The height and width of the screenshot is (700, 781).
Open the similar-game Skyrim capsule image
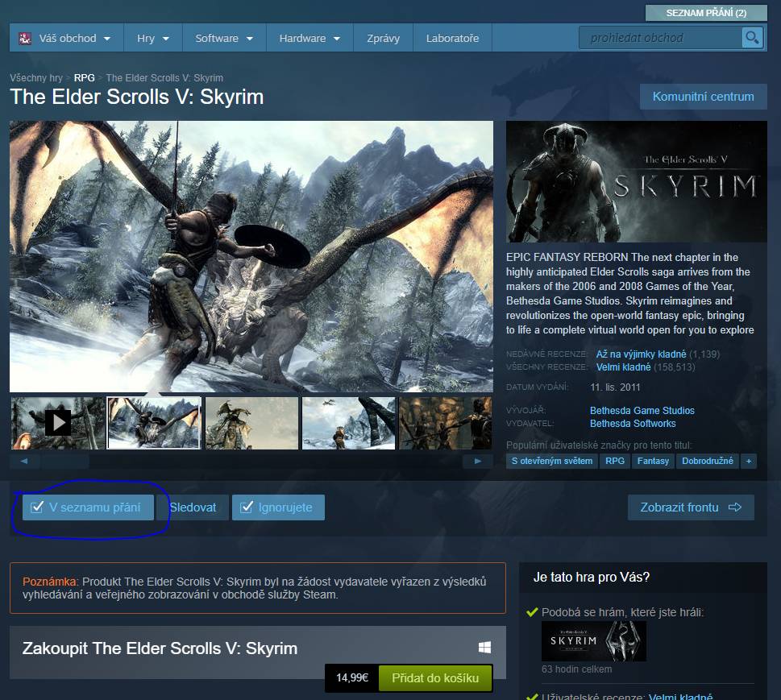tap(594, 641)
